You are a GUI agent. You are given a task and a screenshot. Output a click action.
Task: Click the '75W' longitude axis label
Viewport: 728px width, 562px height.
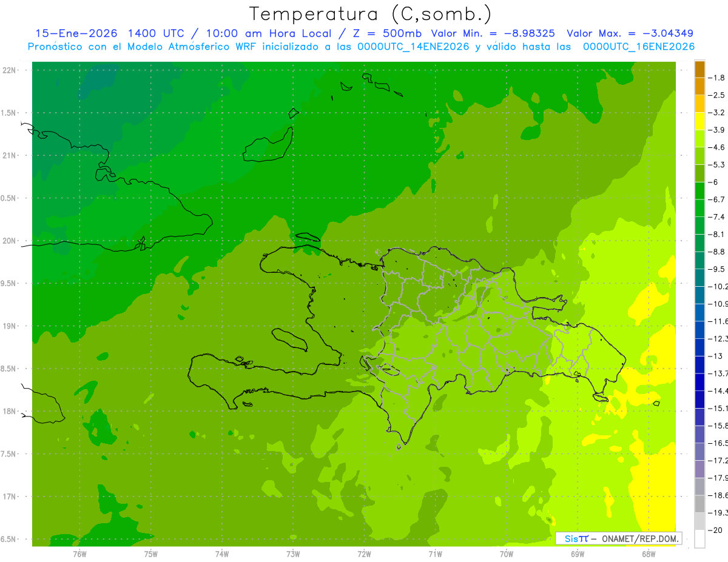(x=151, y=554)
